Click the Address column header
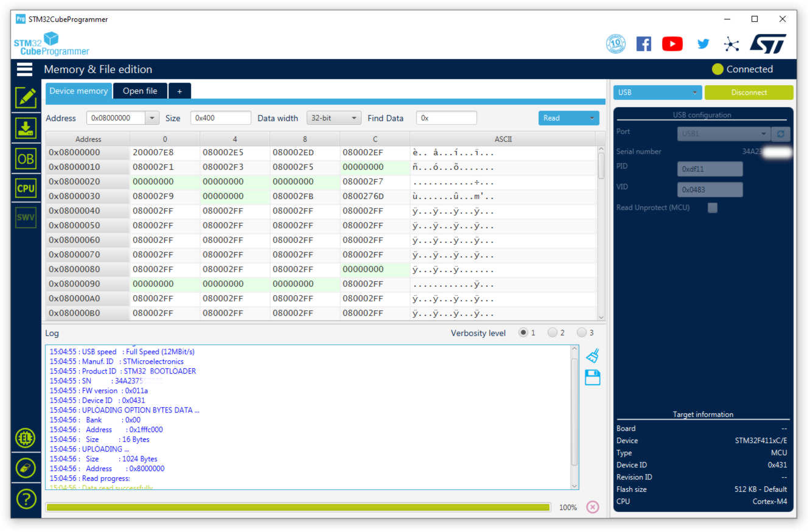Image resolution: width=810 pixels, height=532 pixels. click(88, 139)
